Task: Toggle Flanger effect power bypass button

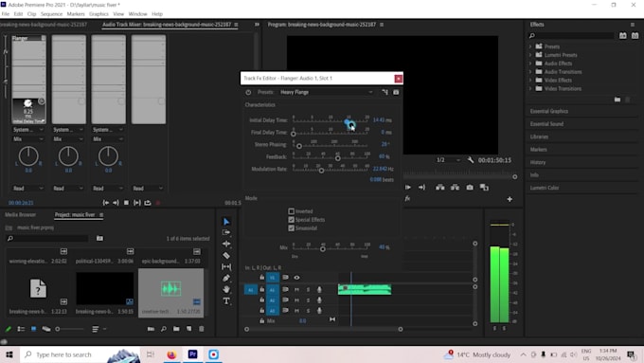Action: (248, 93)
